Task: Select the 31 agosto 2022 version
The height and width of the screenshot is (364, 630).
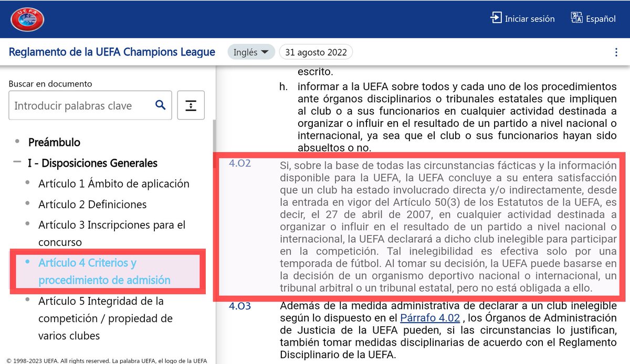Action: 316,52
